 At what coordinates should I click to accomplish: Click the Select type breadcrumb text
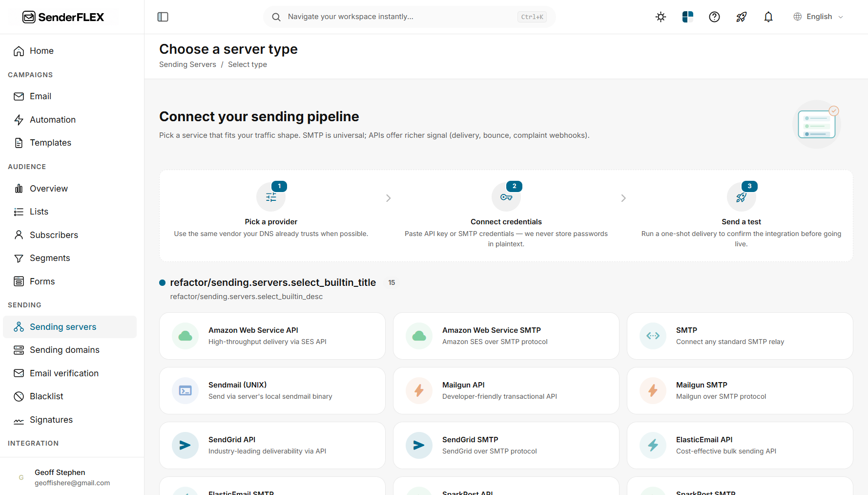point(248,65)
